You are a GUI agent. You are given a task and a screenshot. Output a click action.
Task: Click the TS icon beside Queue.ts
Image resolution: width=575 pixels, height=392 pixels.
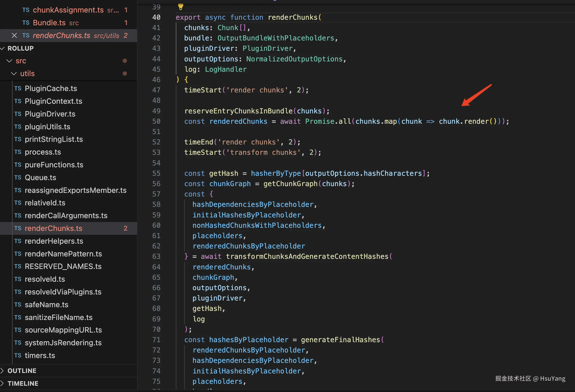(x=18, y=177)
